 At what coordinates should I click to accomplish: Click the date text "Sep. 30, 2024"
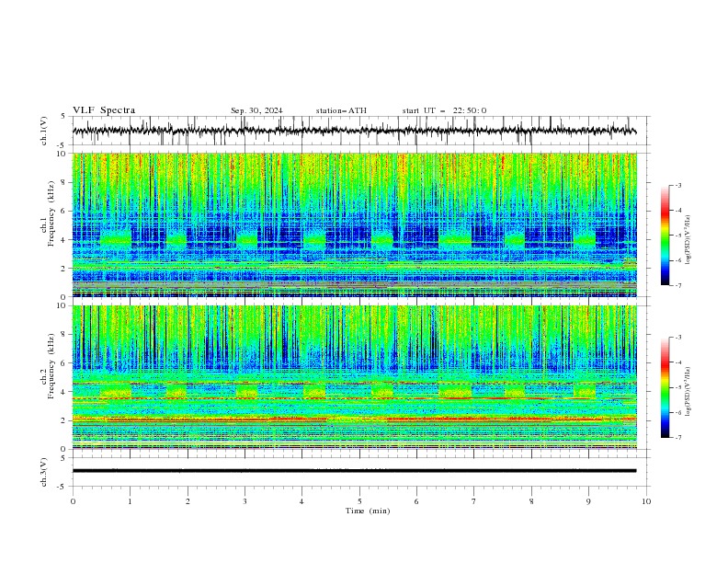coord(256,110)
